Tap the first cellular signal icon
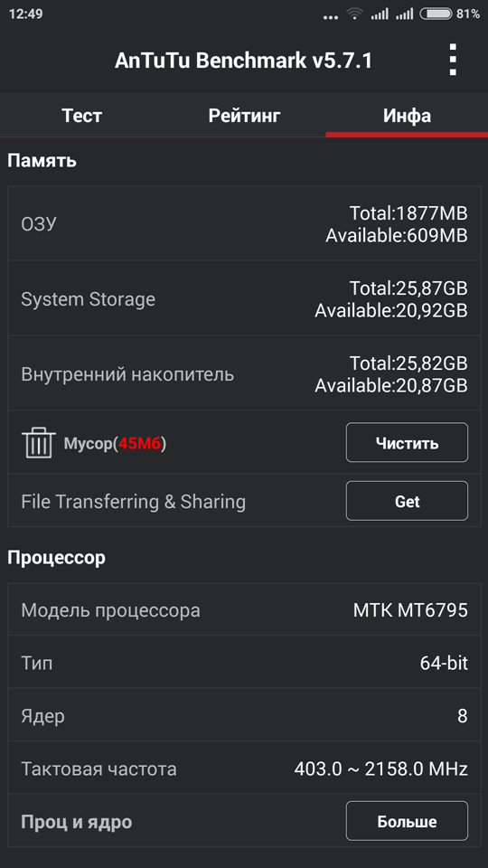The image size is (488, 868). (x=380, y=14)
